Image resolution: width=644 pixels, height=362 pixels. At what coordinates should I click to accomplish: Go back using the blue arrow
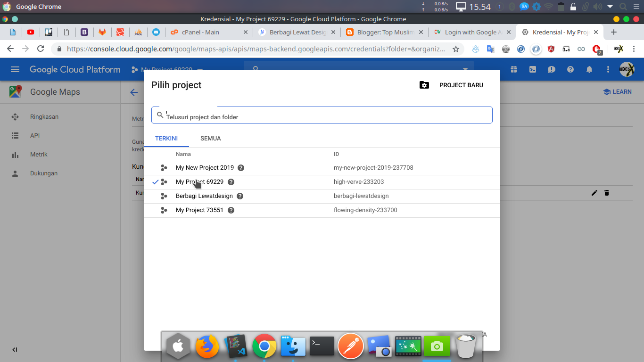point(134,92)
